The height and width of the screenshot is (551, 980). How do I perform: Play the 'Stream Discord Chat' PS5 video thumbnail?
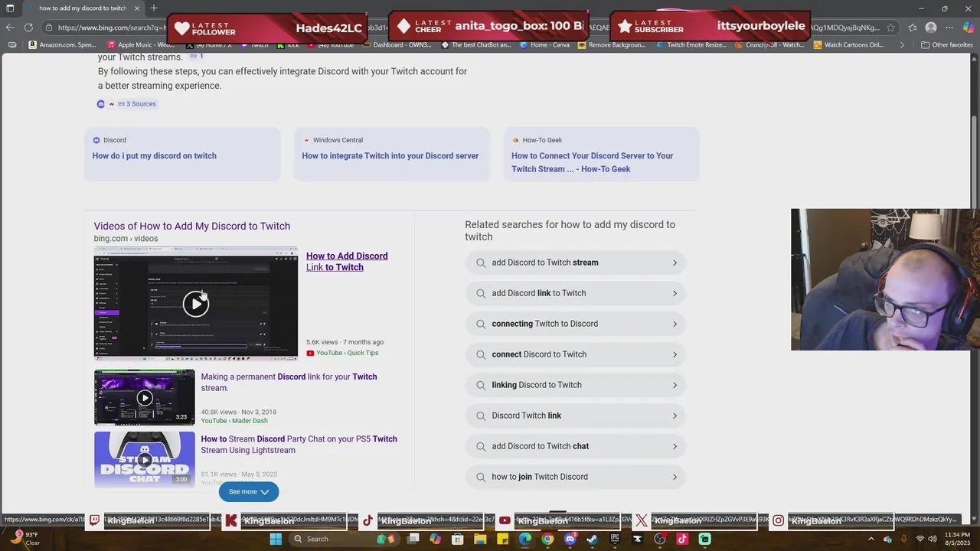pos(145,459)
